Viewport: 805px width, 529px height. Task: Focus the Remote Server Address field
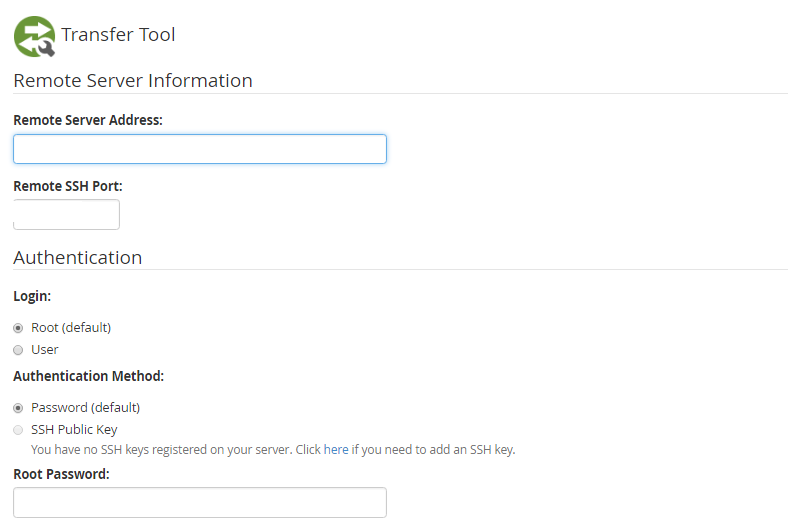(x=200, y=149)
